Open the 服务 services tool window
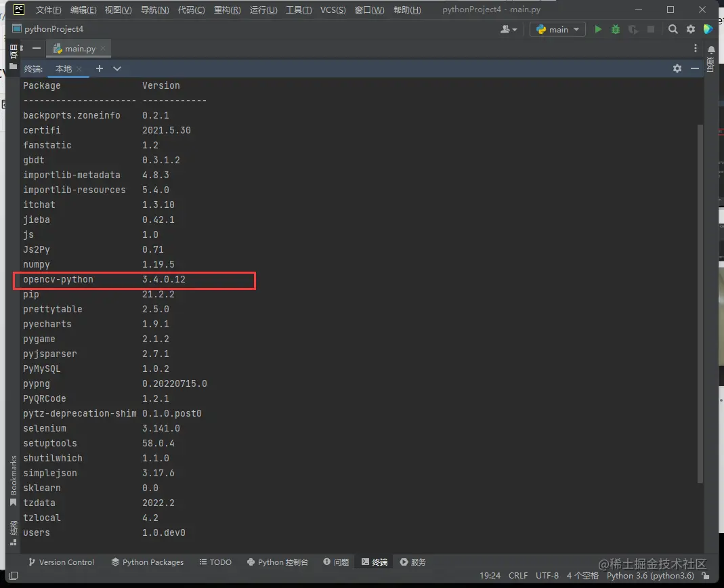This screenshot has height=588, width=724. click(x=412, y=562)
